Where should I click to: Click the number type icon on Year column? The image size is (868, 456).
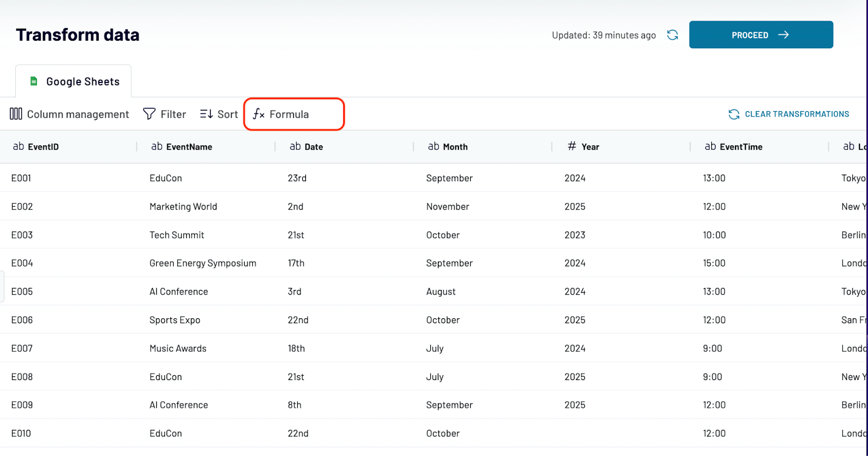click(572, 146)
